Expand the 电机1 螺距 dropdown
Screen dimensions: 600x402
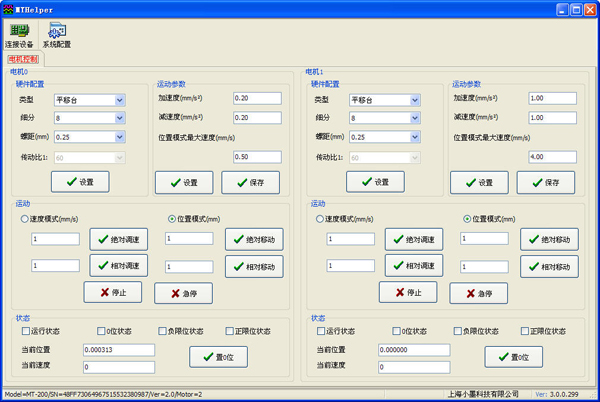413,137
